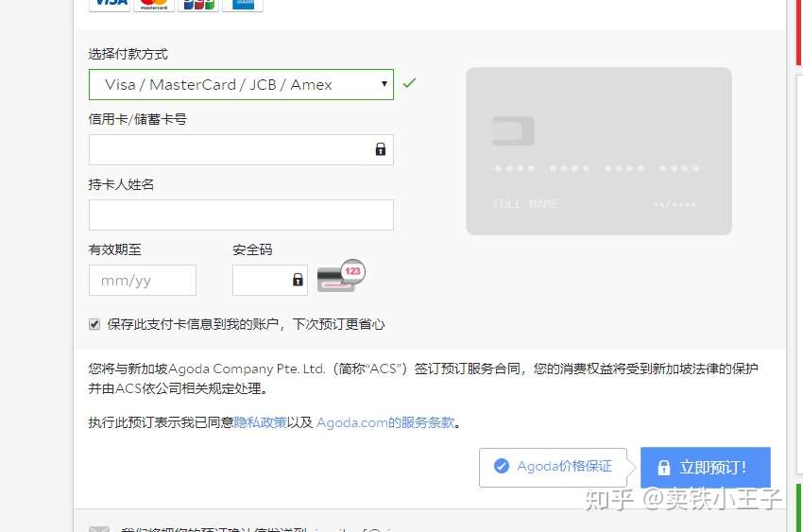803x532 pixels.
Task: Click the 有效期至 label
Action: 114,249
